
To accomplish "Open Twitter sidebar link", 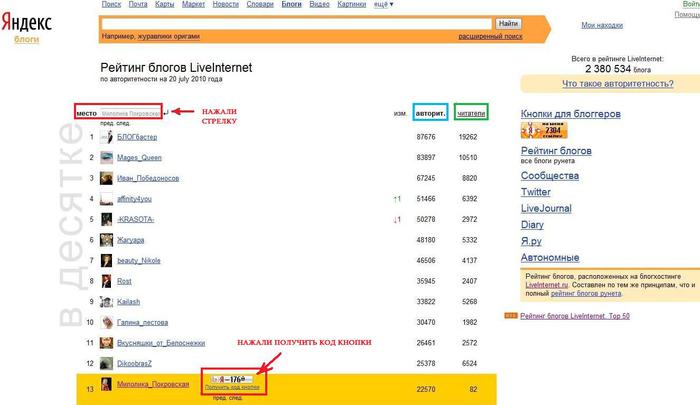I will 536,192.
